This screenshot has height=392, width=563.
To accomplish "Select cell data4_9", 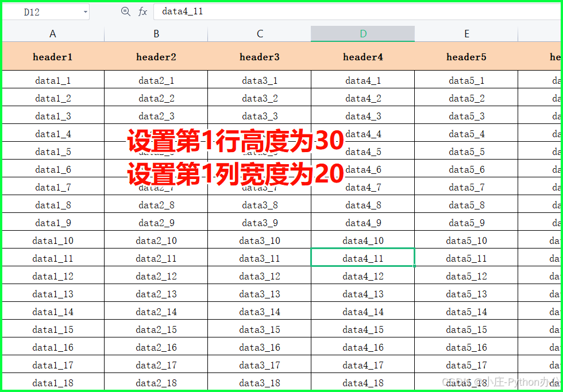I will pos(363,222).
